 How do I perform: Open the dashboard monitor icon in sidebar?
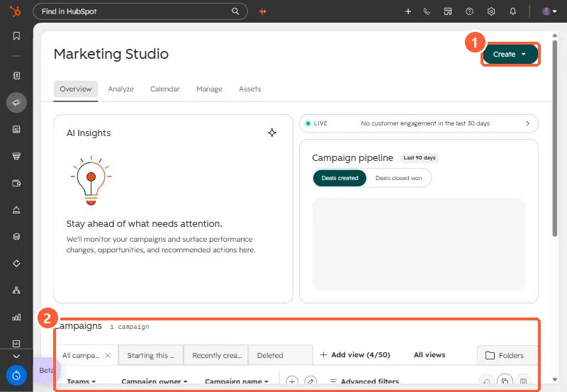pyautogui.click(x=16, y=344)
